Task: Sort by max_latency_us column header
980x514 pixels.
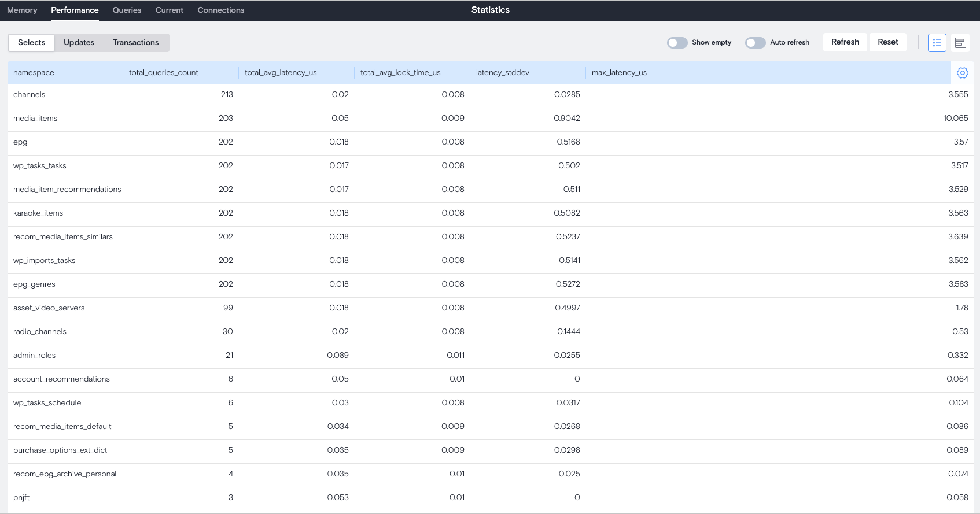Action: 619,73
